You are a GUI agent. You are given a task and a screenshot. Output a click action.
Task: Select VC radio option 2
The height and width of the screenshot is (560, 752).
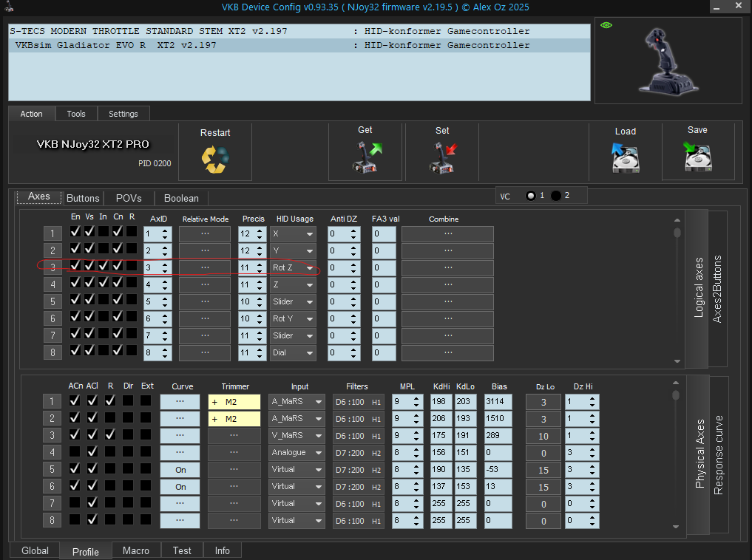point(556,196)
